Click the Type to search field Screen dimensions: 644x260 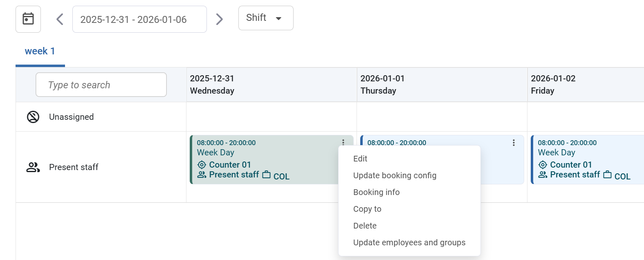pos(101,85)
